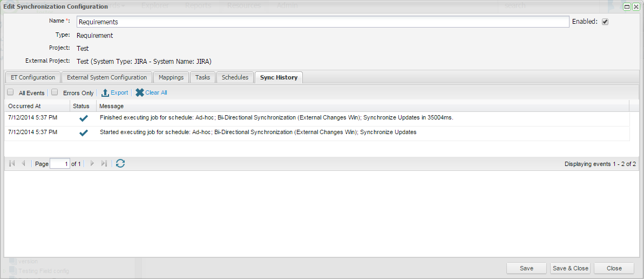Go to previous page of events
The height and width of the screenshot is (279, 644).
pos(23,163)
